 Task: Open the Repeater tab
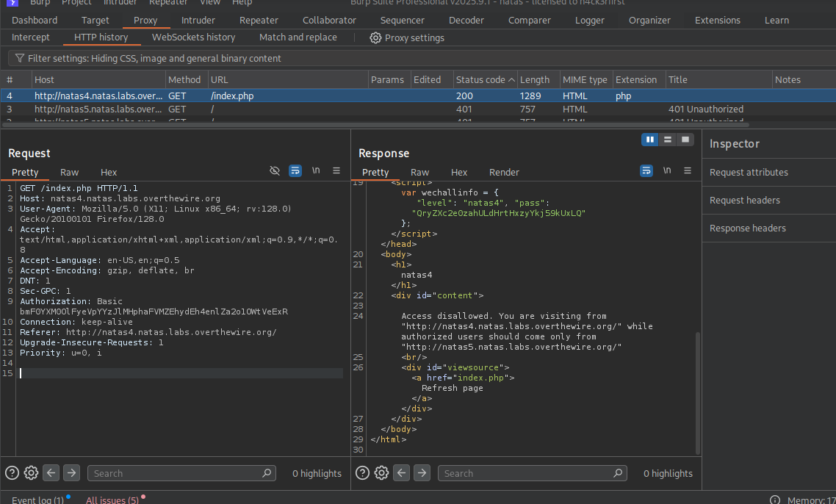259,21
